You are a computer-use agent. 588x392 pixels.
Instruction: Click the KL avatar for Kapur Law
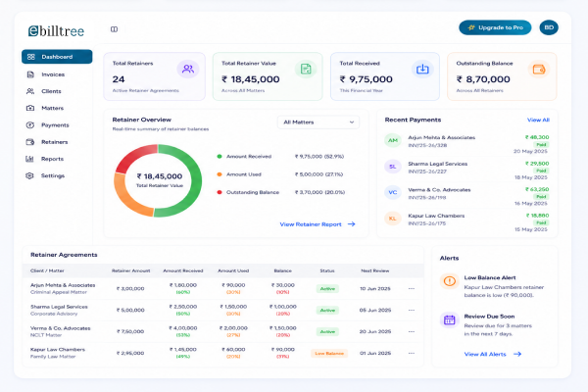393,219
